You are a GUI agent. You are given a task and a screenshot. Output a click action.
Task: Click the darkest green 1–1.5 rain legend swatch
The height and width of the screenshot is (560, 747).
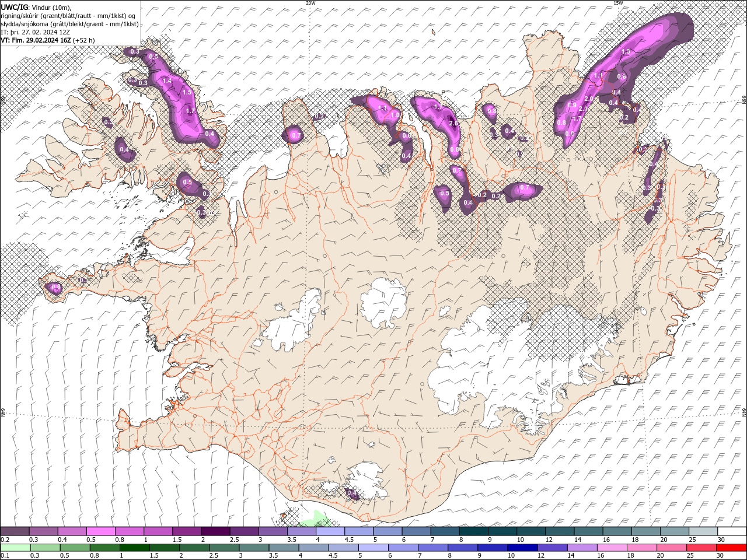point(134,548)
